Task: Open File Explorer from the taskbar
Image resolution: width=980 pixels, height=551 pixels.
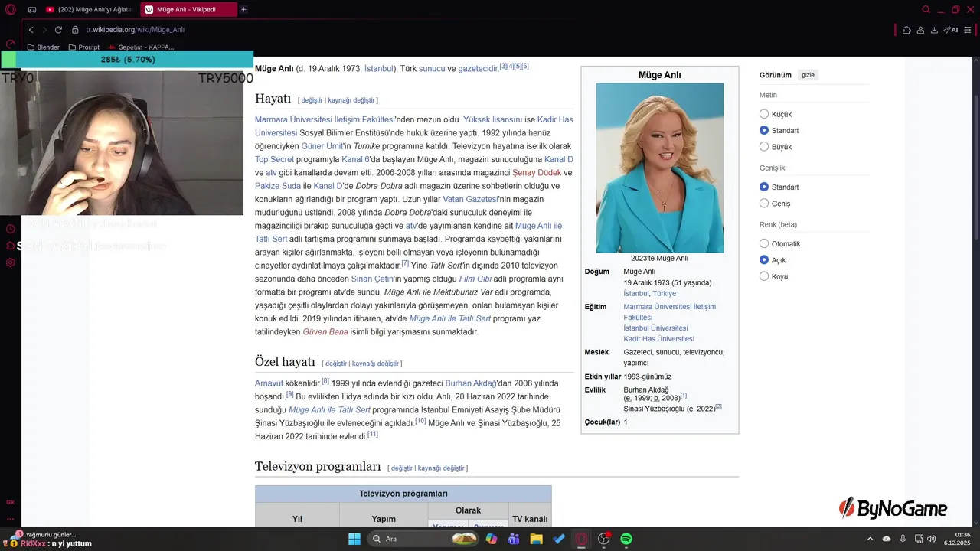Action: click(536, 539)
